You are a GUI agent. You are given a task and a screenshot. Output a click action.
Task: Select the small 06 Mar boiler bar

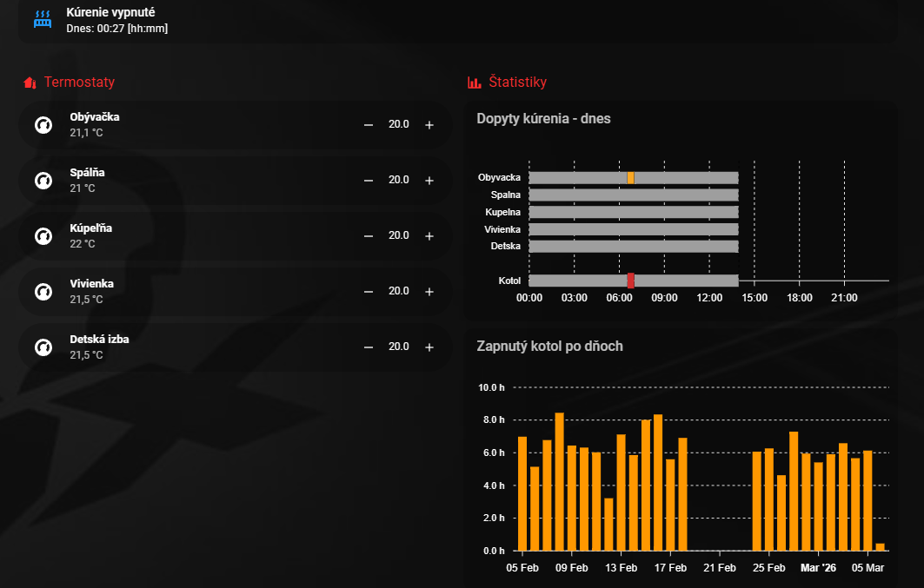click(x=880, y=546)
